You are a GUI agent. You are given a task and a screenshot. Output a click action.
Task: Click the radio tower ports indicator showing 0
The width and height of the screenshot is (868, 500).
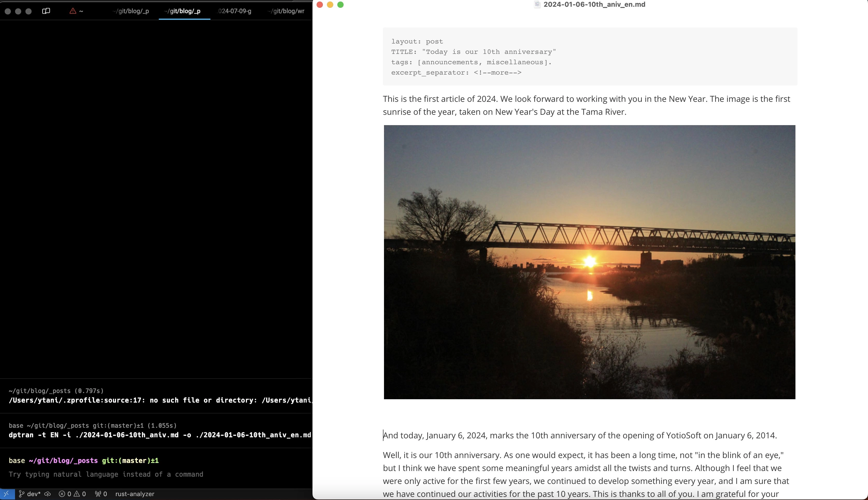tap(101, 494)
